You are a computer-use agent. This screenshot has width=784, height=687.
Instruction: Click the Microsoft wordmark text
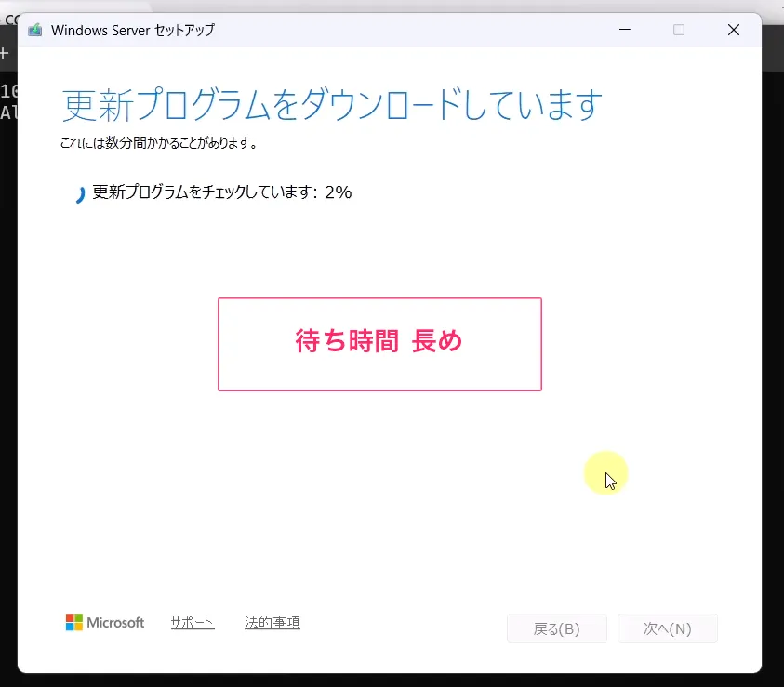click(115, 623)
